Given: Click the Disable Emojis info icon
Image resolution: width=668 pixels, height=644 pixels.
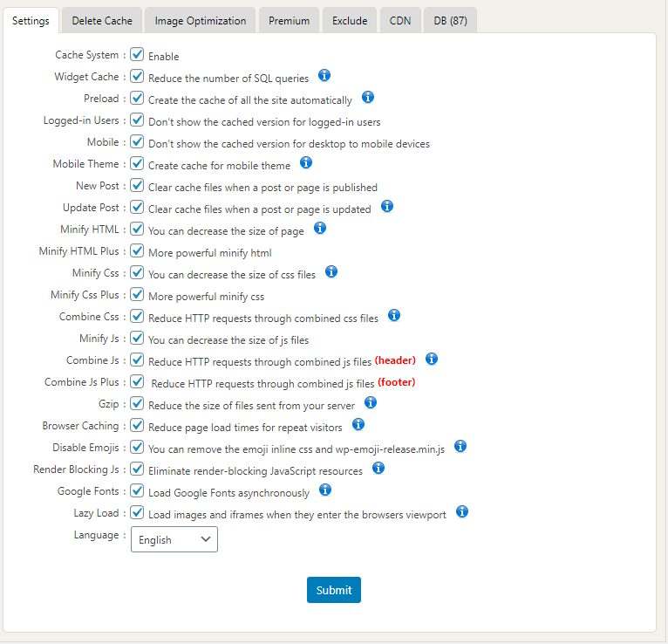Looking at the screenshot, I should (x=460, y=446).
